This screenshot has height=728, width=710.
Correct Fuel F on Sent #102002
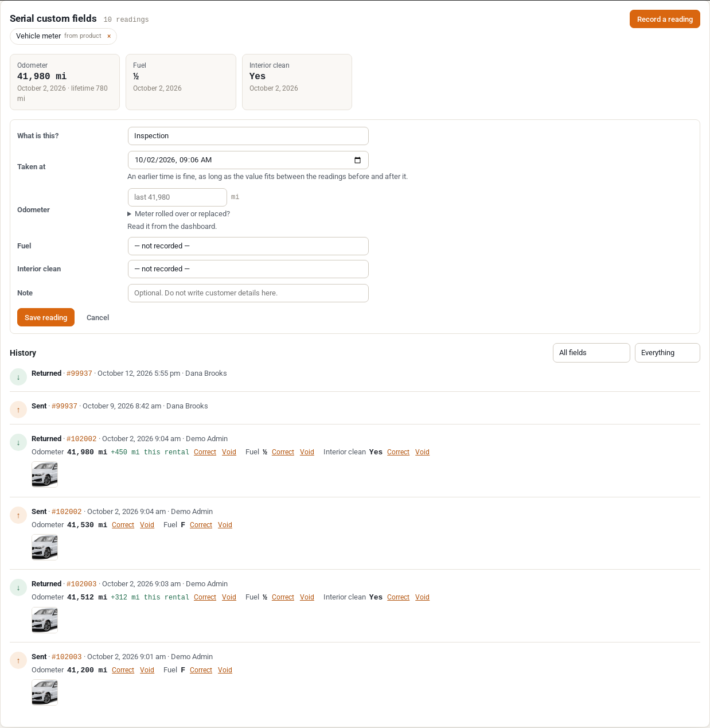coord(201,525)
